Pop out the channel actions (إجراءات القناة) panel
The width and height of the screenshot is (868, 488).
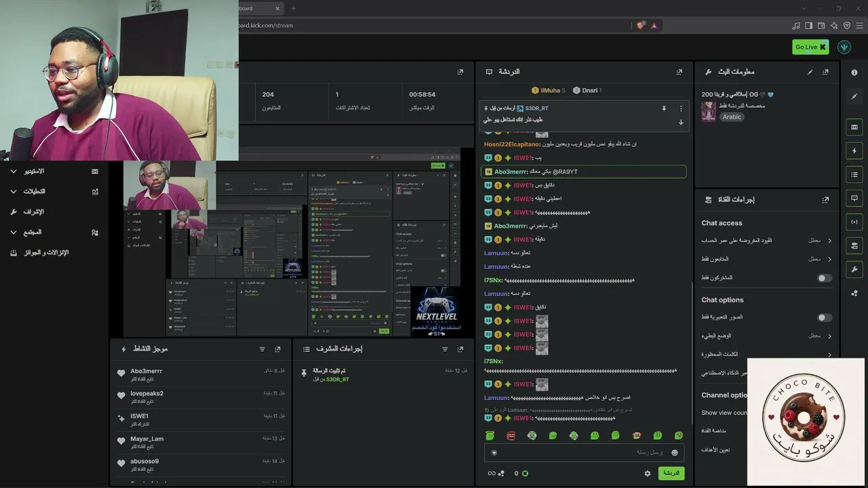point(825,200)
